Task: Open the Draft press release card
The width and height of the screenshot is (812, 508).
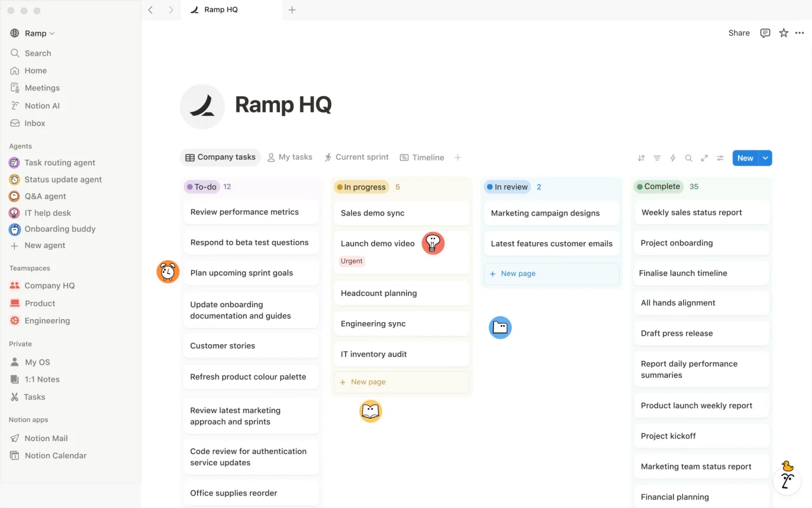Action: (x=702, y=333)
